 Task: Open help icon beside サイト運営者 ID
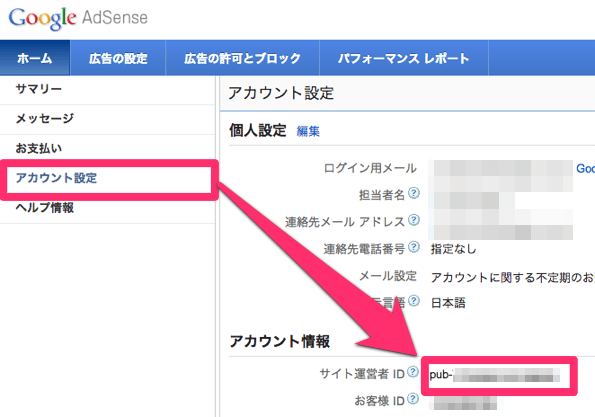coord(413,372)
